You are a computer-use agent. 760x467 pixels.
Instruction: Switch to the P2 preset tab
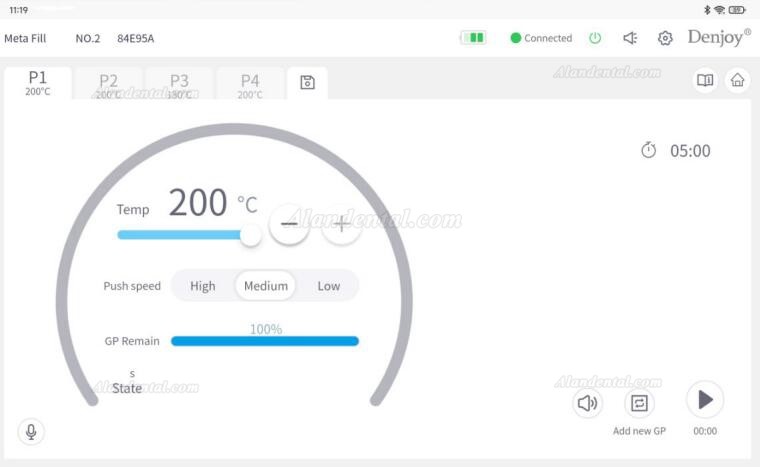coord(108,85)
